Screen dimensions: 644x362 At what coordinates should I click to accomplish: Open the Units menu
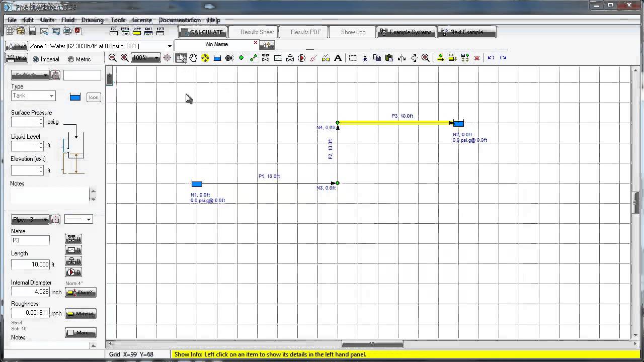pyautogui.click(x=47, y=20)
